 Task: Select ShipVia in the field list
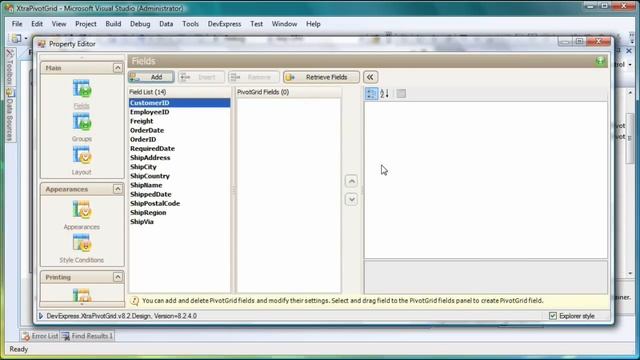180,222
